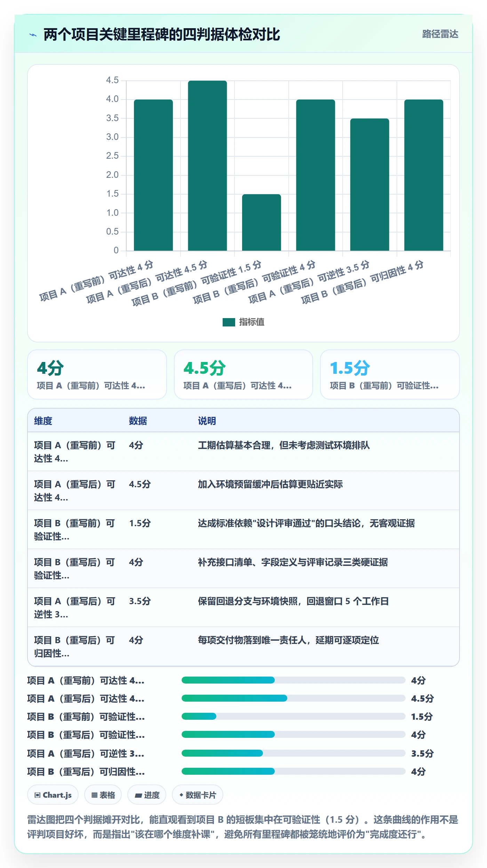Screen dimensions: 487x868
Task: Select the 项目 A（重写前）可达性 chart bar
Action: [153, 175]
